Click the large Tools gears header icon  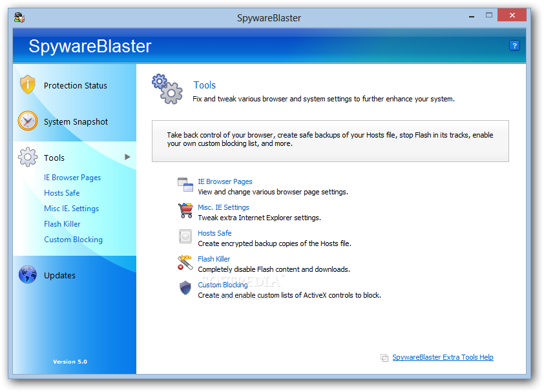167,89
